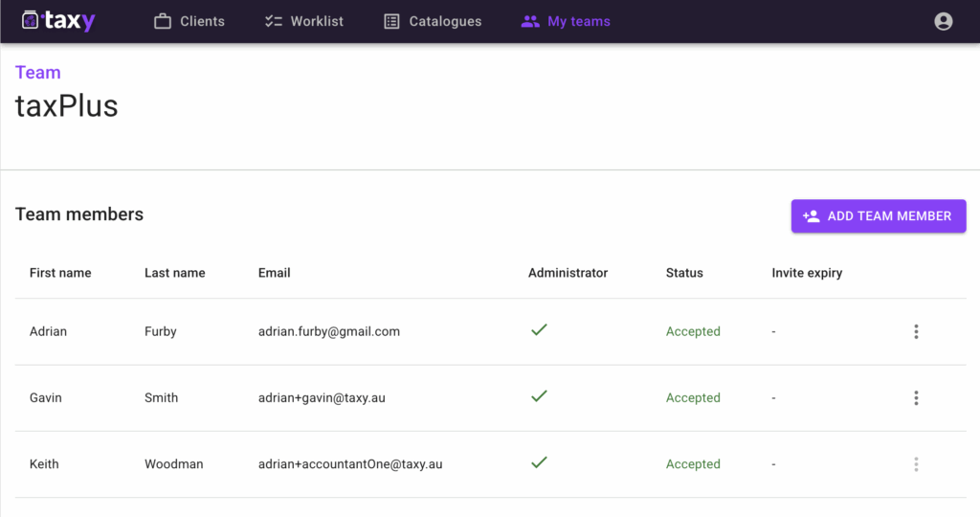Image resolution: width=980 pixels, height=517 pixels.
Task: Click the Team members heading
Action: pyautogui.click(x=79, y=214)
